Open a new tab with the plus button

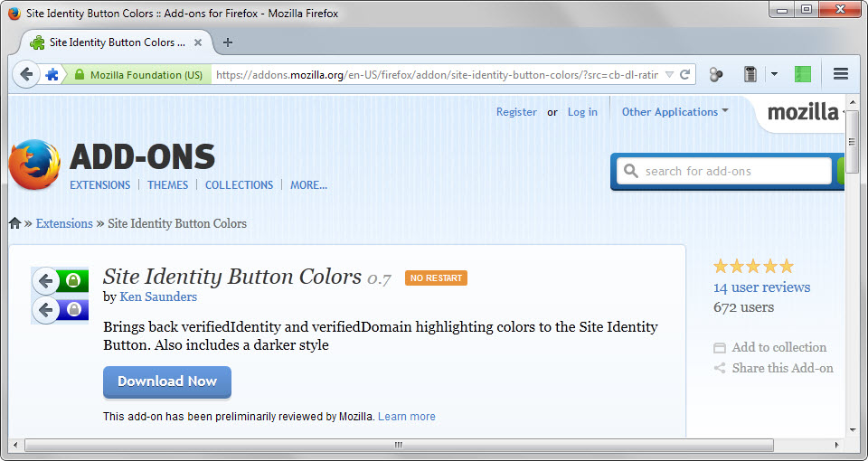click(228, 42)
